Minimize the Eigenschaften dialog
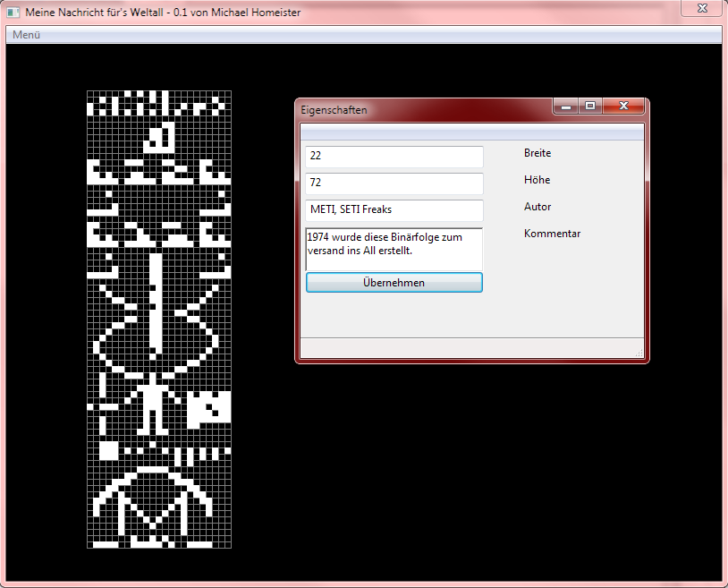The image size is (728, 588). click(x=565, y=107)
